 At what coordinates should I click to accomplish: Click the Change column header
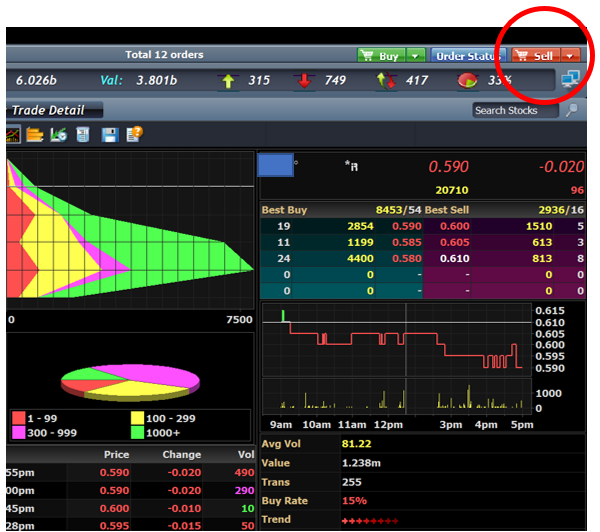pos(181,454)
